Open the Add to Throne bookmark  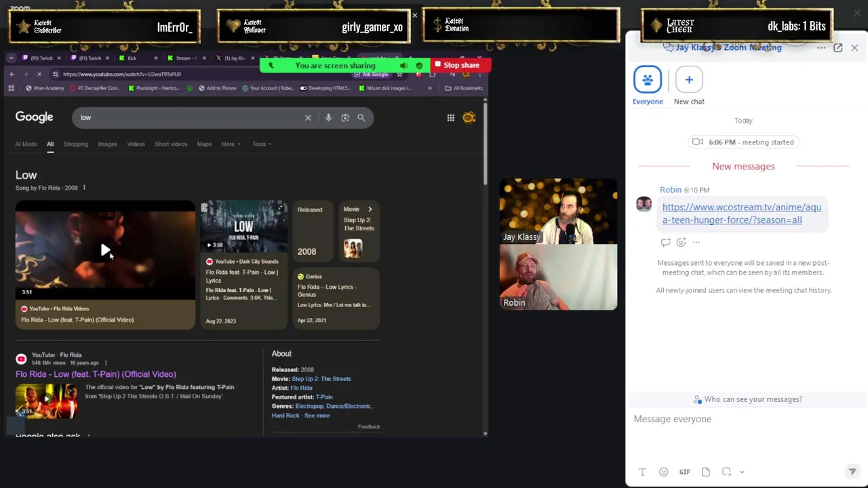point(217,88)
